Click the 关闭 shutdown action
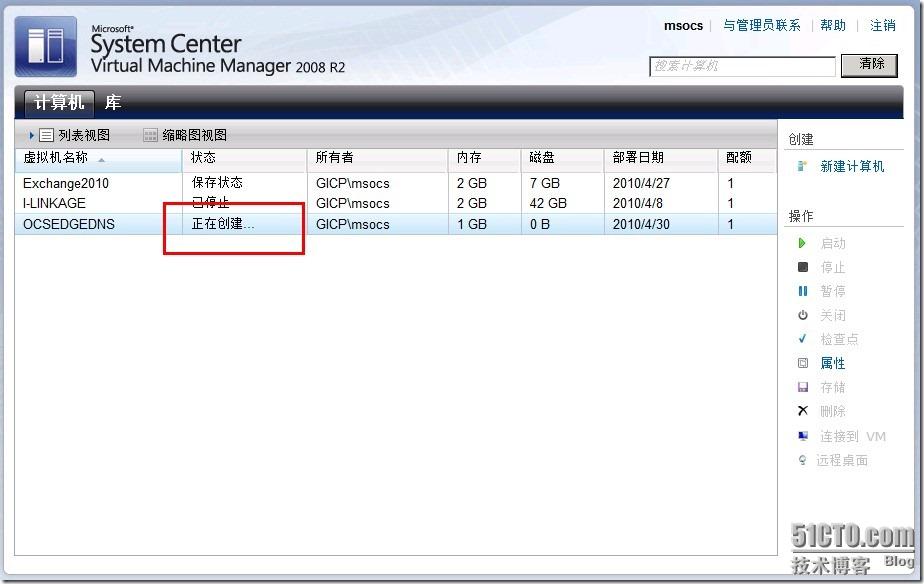924x584 pixels. click(x=833, y=315)
